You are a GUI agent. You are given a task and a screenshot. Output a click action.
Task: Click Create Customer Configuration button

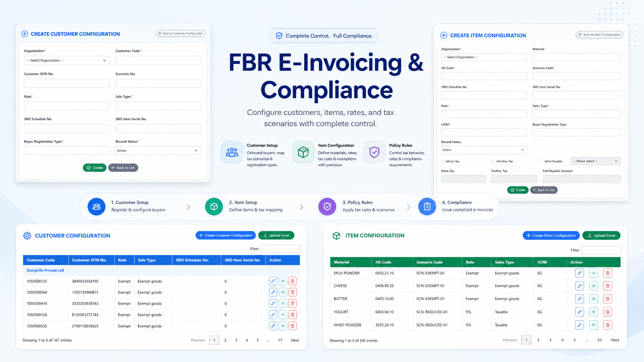click(226, 235)
